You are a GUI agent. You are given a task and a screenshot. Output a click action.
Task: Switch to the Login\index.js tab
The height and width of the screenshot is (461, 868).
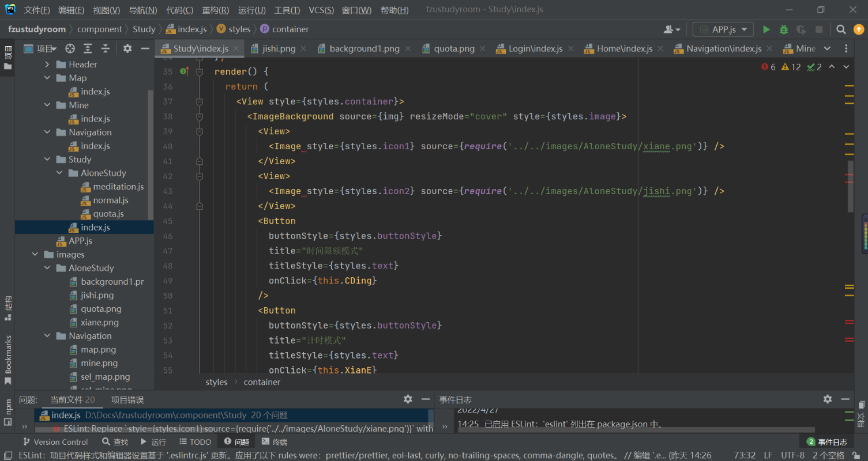click(535, 49)
